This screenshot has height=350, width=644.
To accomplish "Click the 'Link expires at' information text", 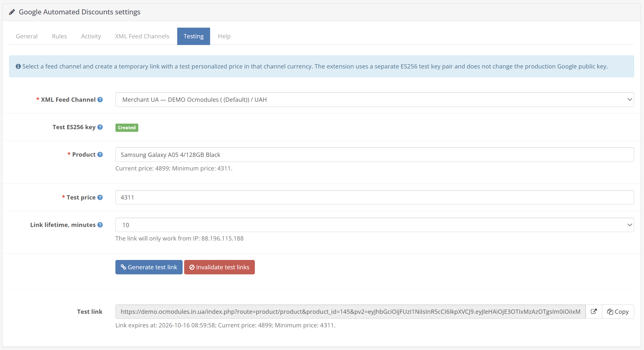I will click(225, 325).
